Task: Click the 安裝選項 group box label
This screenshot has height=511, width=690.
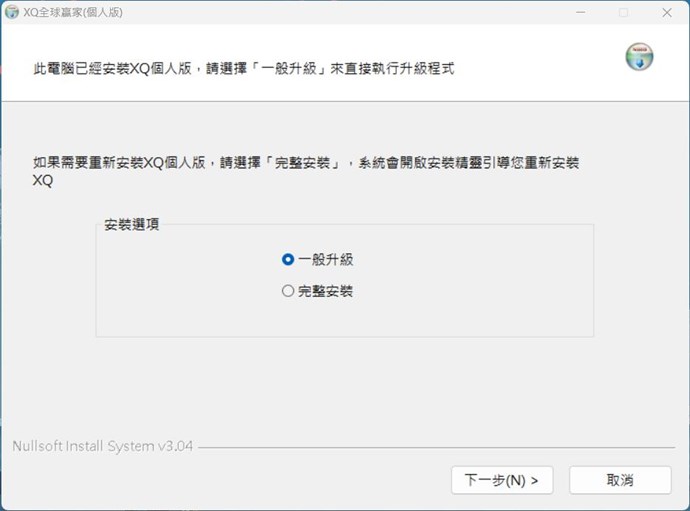Action: click(131, 225)
